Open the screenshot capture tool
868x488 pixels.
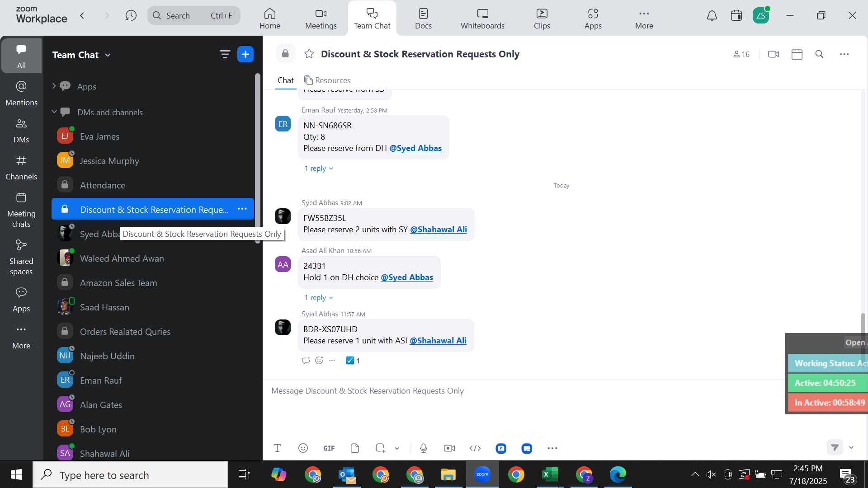380,448
